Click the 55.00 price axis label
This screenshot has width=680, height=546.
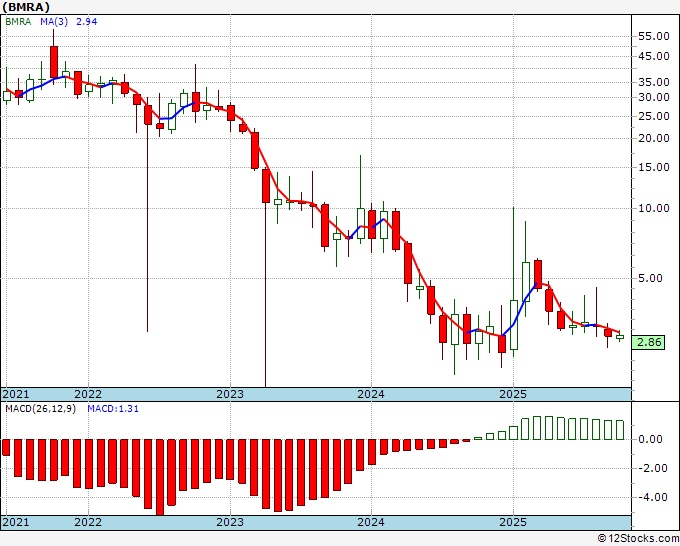[654, 36]
